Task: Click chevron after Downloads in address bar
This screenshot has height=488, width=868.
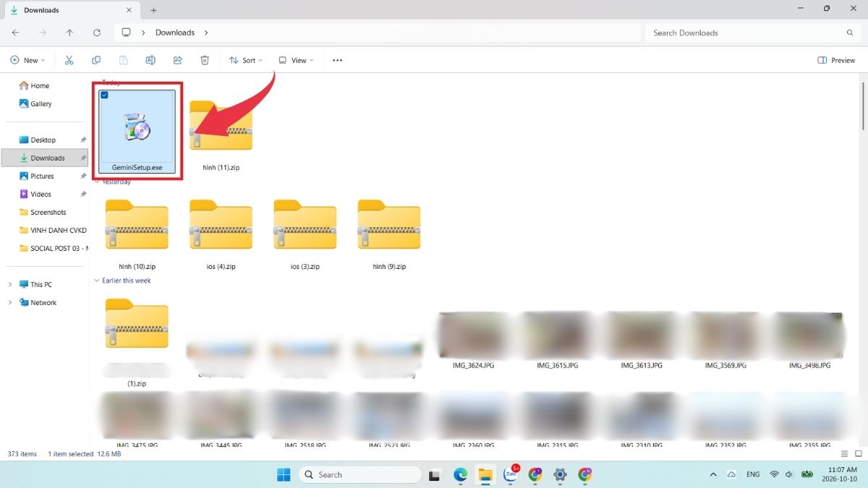Action: [x=206, y=33]
